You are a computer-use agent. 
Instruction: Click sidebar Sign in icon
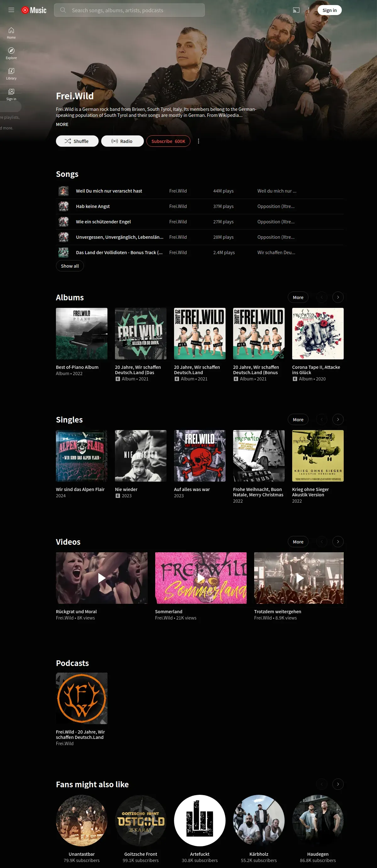tap(11, 94)
